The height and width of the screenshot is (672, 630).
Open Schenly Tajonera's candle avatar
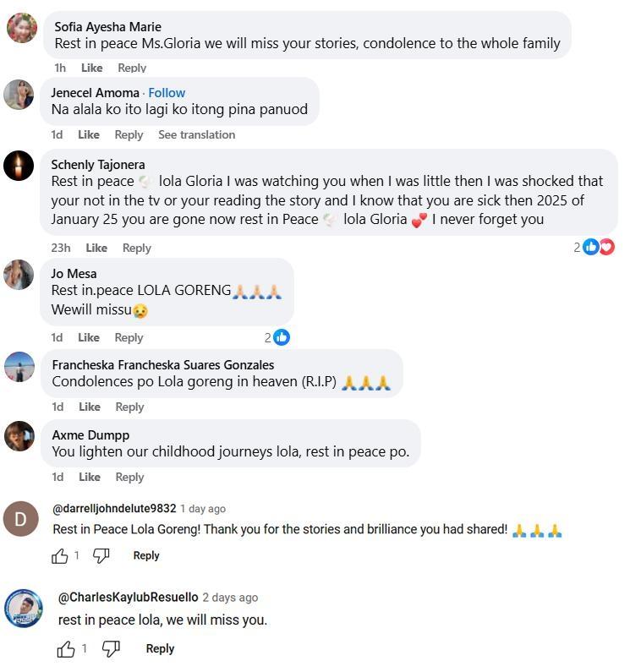(x=19, y=166)
